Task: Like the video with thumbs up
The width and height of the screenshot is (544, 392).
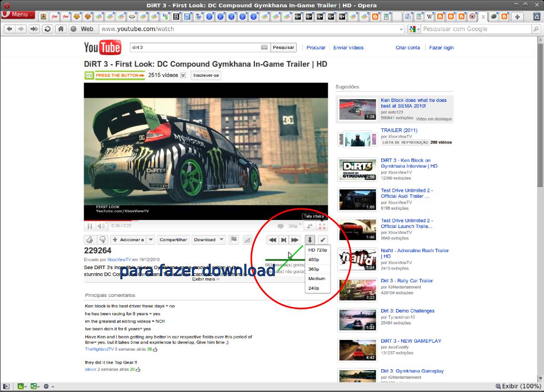Action: pos(90,239)
